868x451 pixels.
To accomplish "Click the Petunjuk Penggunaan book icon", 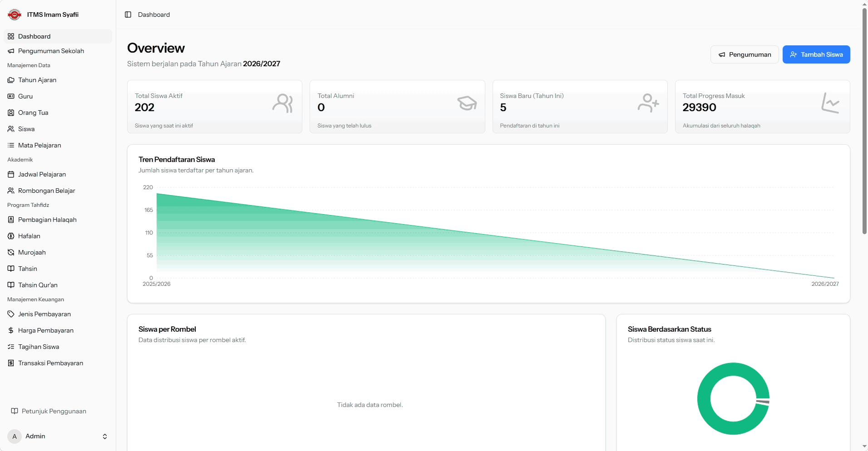I will tap(15, 411).
